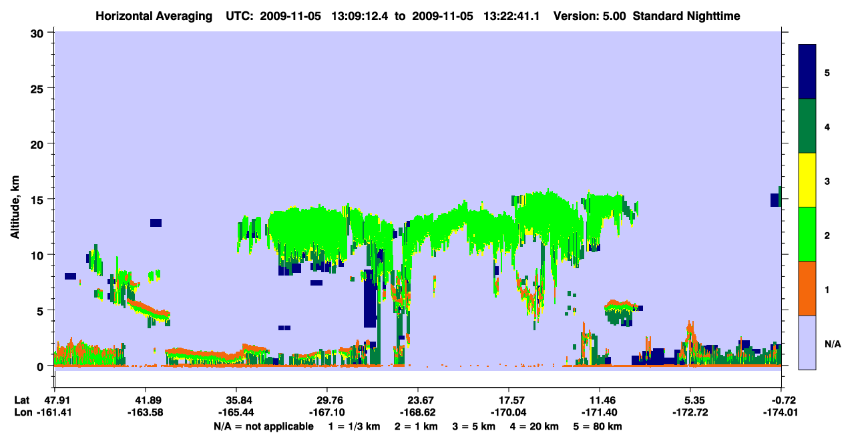Click longitude value -163.58
Screen dimensions: 868x445
[x=146, y=412]
